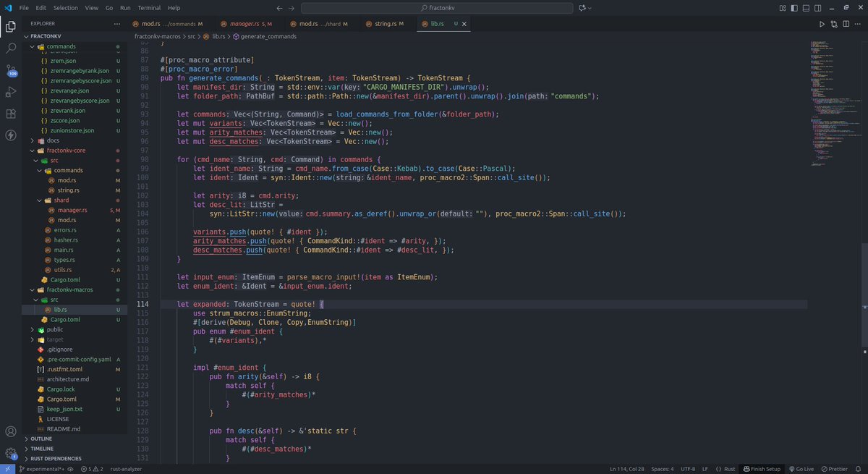Click the remote window icon in status bar

[8, 469]
